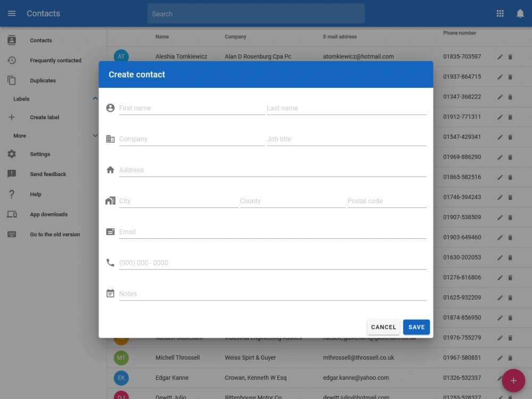Screen dimensions: 532x399
Task: Delete contact with phone 01865-582516
Action: tap(510, 177)
